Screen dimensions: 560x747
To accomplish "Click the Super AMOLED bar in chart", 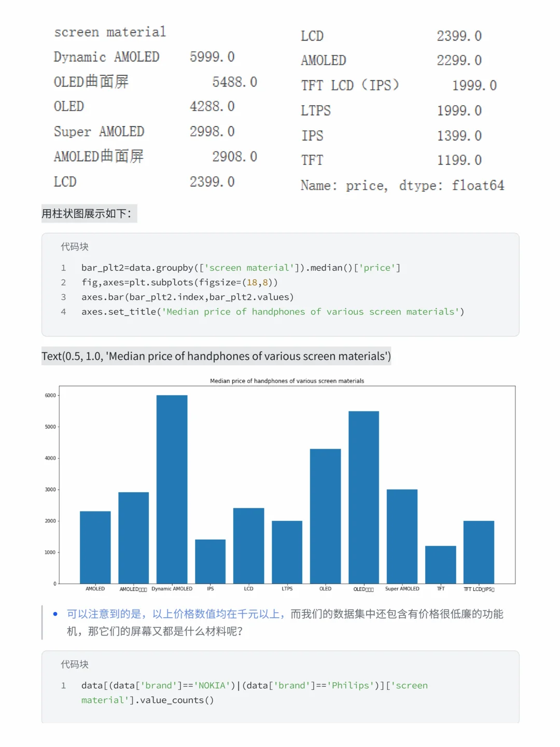I will pyautogui.click(x=402, y=536).
